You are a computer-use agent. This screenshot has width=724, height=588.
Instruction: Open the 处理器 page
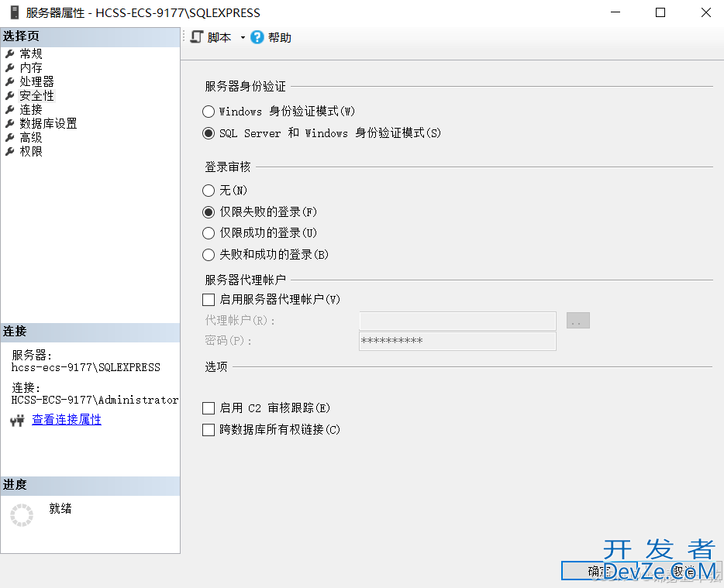[36, 81]
